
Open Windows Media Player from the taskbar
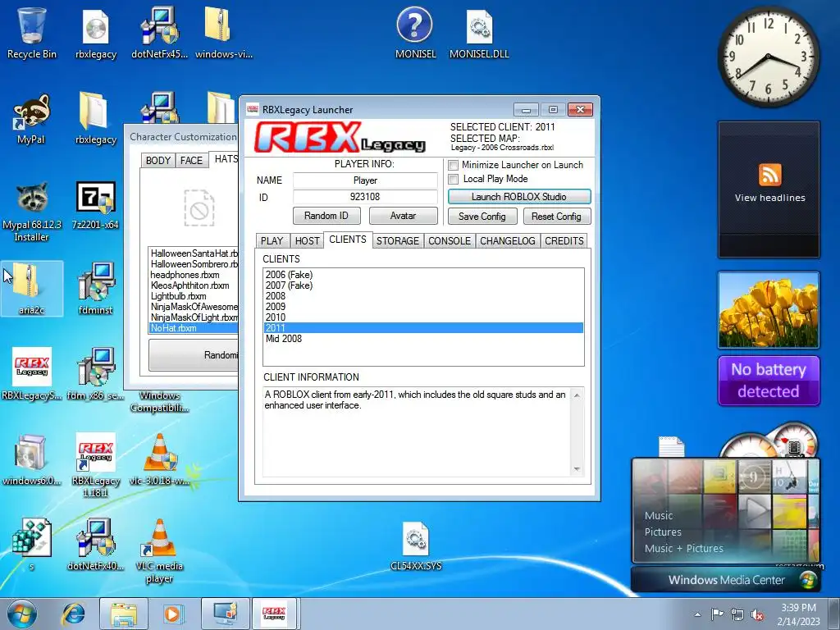tap(172, 614)
